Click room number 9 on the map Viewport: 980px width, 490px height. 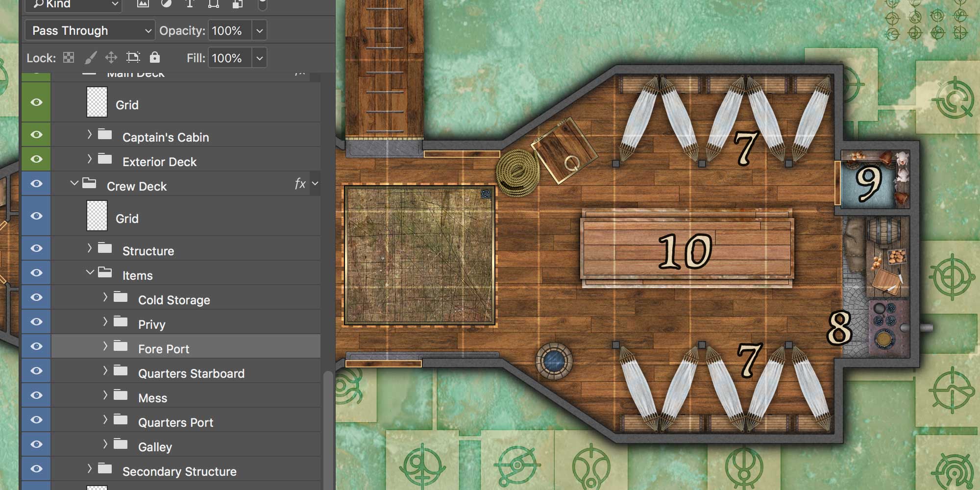point(869,183)
